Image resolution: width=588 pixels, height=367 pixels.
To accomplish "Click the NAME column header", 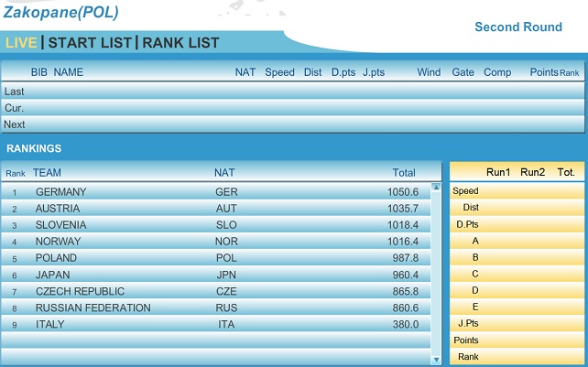I will click(x=69, y=72).
